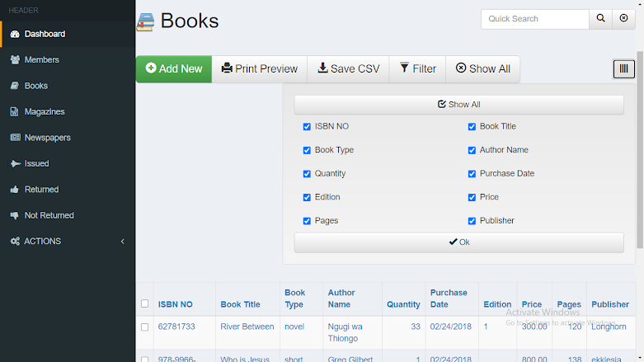The width and height of the screenshot is (644, 362).
Task: Click the toolbar Show All button
Action: [483, 69]
